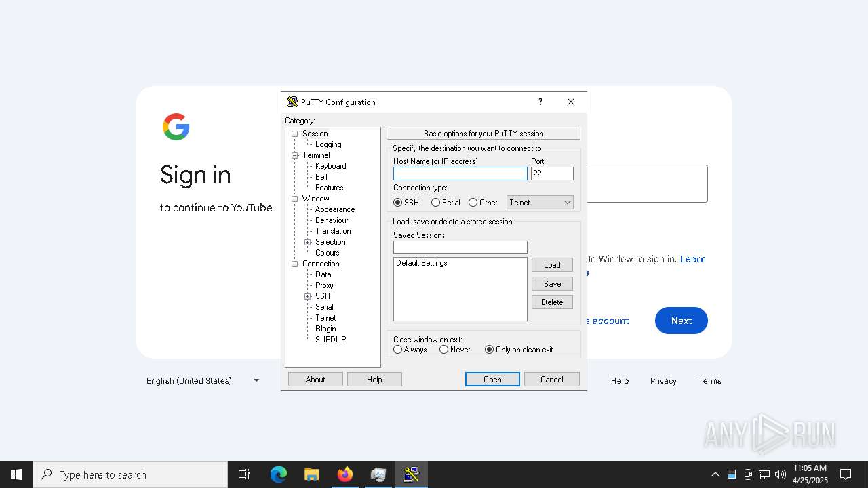Select the Other connection type
This screenshot has width=868, height=488.
(484, 203)
